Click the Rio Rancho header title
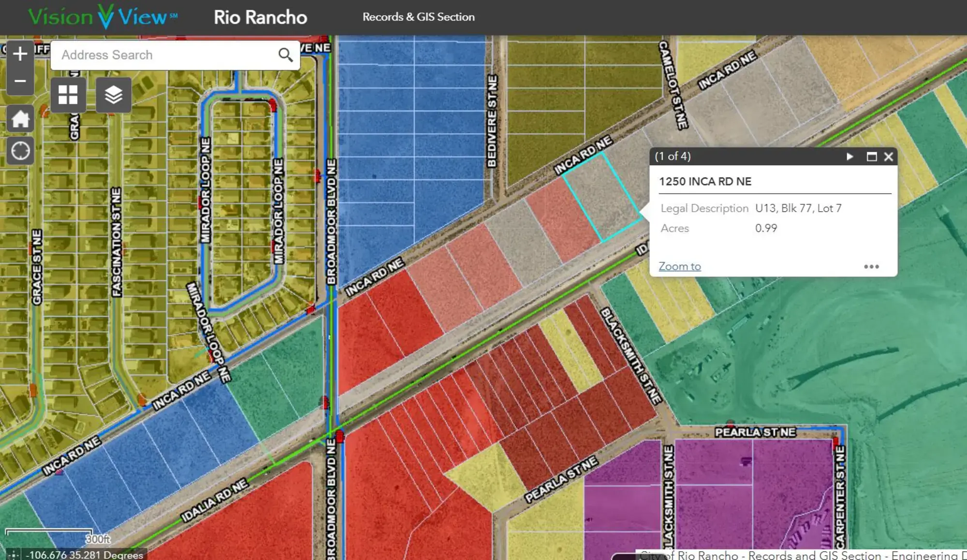Screen dimensions: 967x560 260,17
